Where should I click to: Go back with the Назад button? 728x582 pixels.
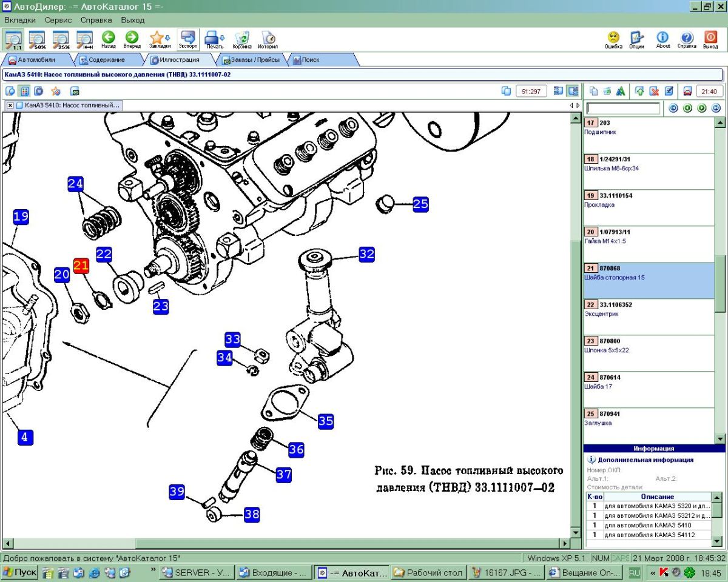(109, 39)
